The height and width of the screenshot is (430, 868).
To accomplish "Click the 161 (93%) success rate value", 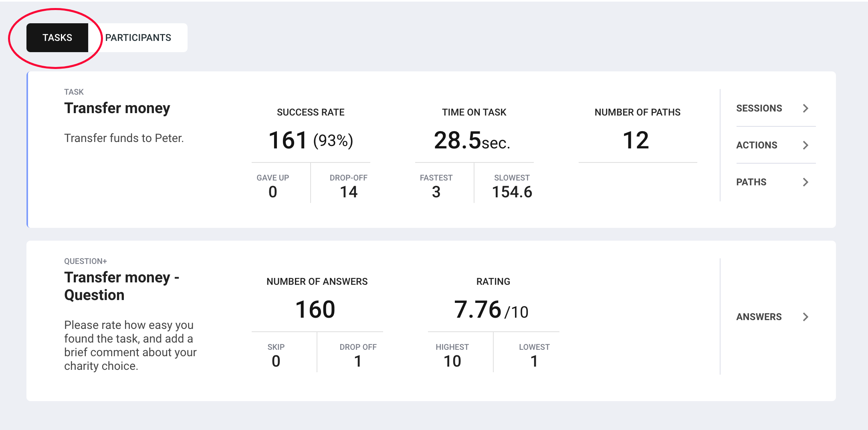I will point(311,140).
